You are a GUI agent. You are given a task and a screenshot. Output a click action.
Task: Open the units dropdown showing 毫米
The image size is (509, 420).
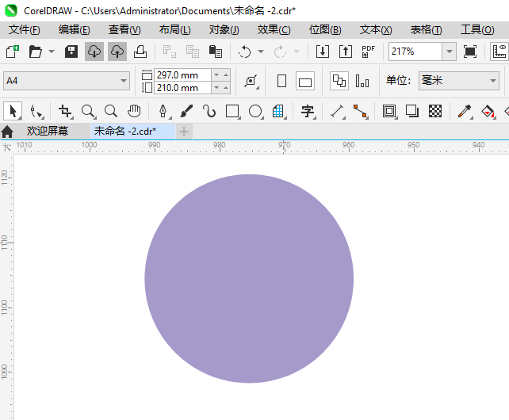tap(459, 81)
